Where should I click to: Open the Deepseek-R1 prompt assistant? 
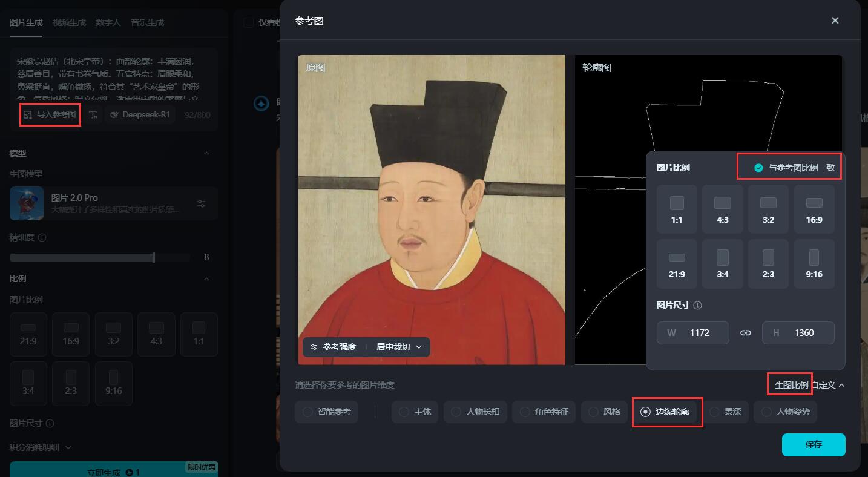(140, 114)
